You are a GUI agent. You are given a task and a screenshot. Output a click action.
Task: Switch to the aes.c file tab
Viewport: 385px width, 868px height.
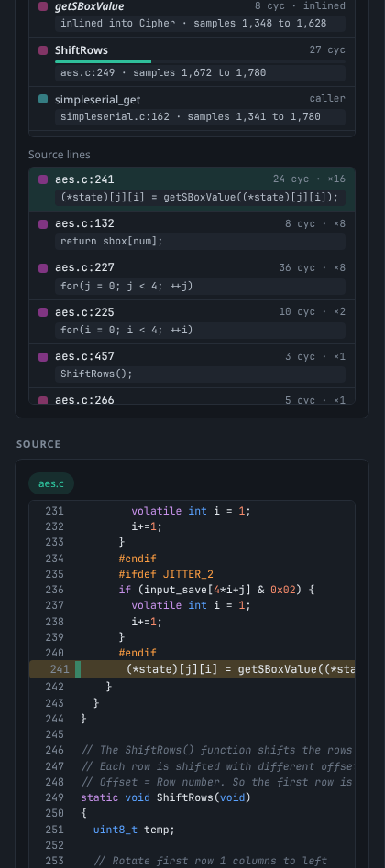tap(51, 483)
